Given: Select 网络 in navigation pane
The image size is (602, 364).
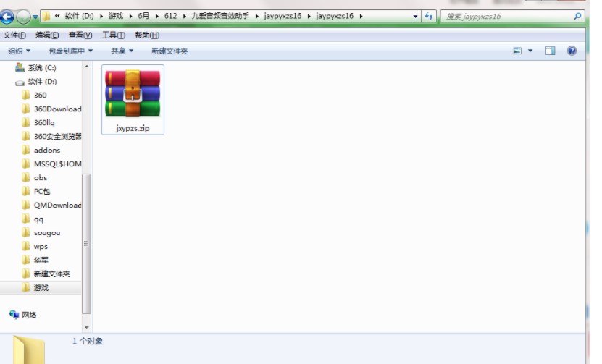Looking at the screenshot, I should click(x=23, y=315).
